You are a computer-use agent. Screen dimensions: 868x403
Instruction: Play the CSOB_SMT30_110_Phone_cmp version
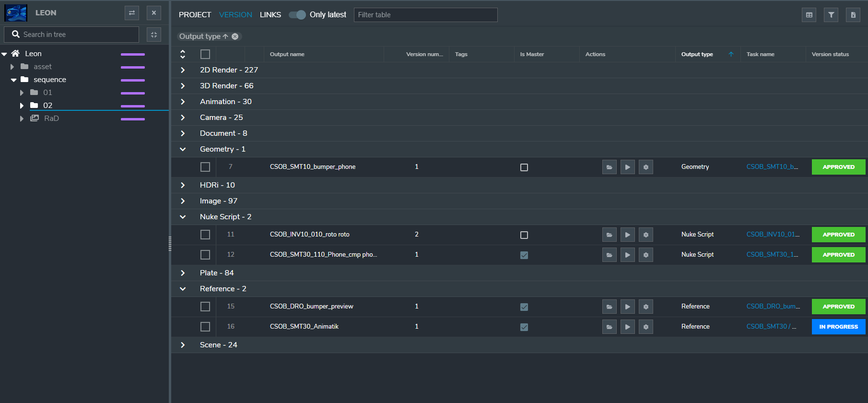(x=628, y=255)
